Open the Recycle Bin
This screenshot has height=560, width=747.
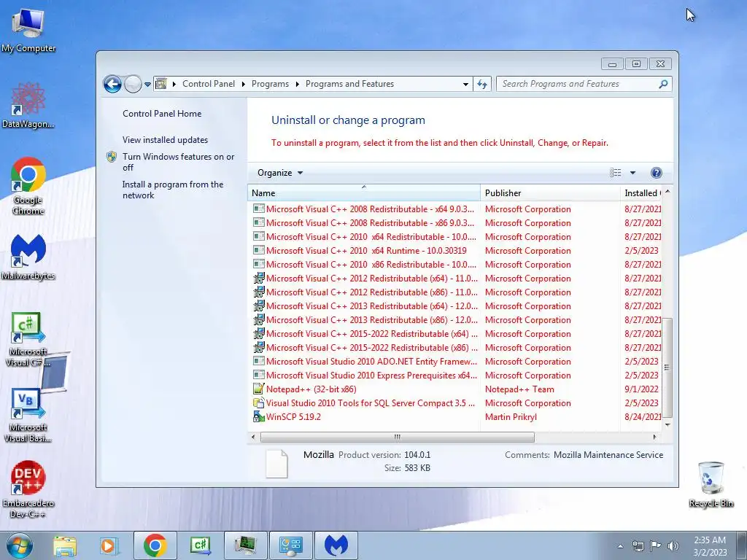(711, 484)
